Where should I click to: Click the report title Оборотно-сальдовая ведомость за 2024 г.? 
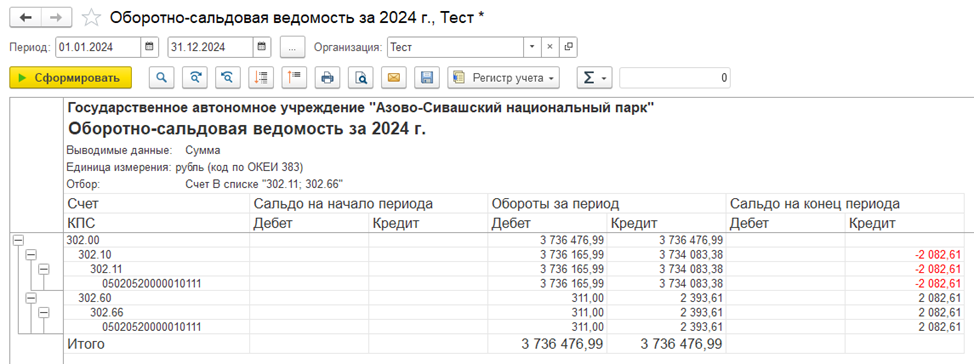pyautogui.click(x=247, y=129)
